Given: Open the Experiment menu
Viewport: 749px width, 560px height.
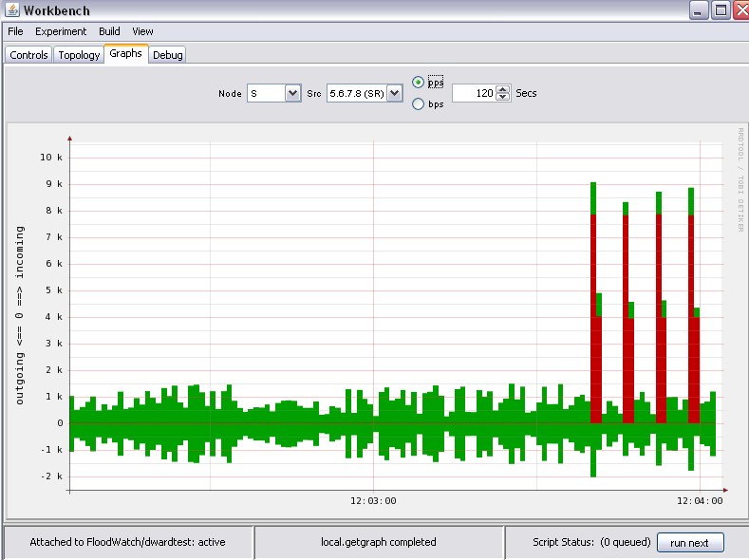Looking at the screenshot, I should click(61, 31).
